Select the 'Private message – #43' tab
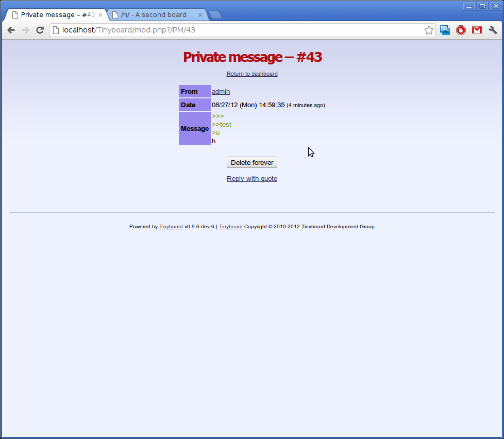The image size is (504, 439). 54,15
